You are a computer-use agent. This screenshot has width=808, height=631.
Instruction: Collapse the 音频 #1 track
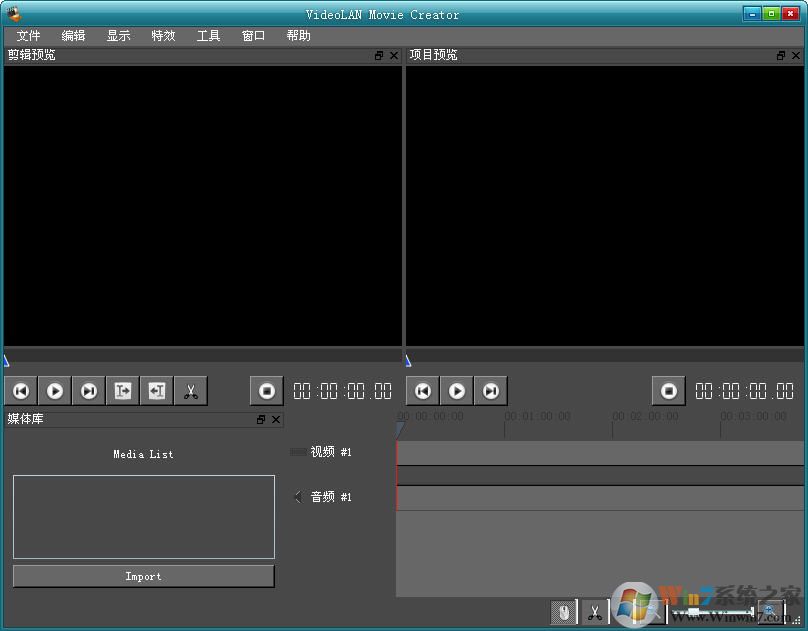(x=296, y=497)
